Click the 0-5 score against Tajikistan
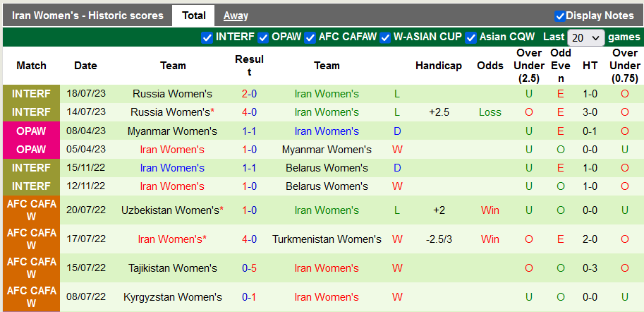The width and height of the screenshot is (644, 312). tap(249, 268)
